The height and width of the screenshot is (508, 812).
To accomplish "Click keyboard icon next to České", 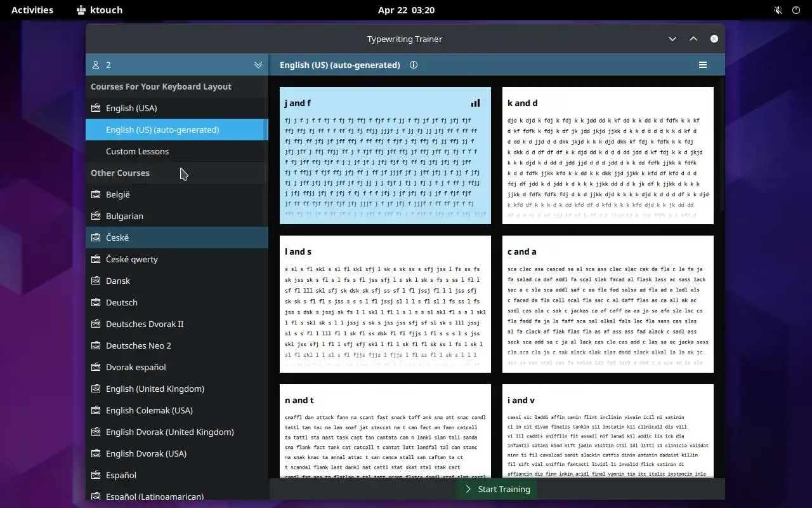I will [96, 237].
